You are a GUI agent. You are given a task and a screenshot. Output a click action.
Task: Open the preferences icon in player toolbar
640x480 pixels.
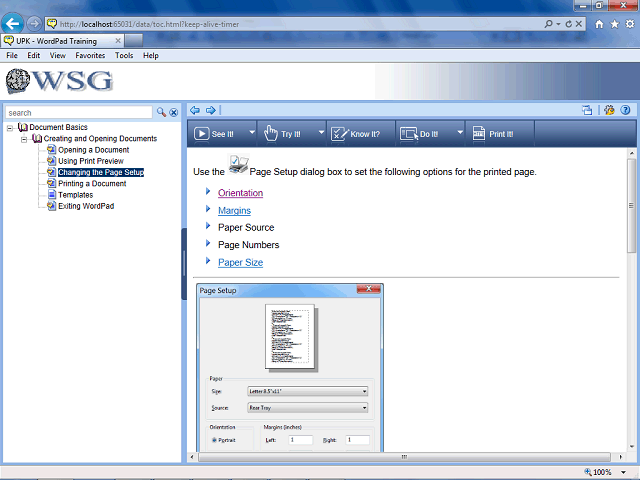click(609, 110)
